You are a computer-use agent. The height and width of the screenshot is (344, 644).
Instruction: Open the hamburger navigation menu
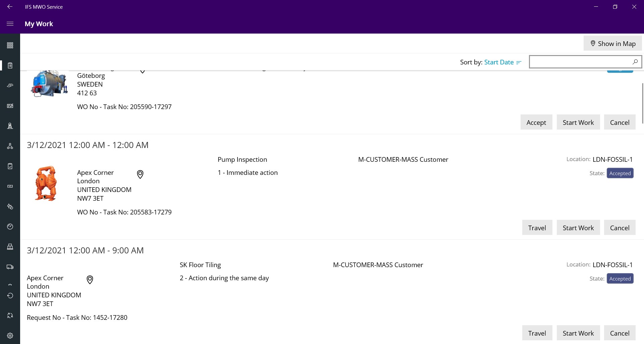pos(10,24)
